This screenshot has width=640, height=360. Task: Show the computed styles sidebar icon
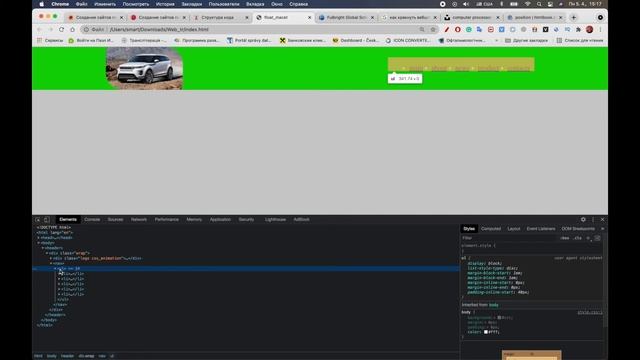coord(598,238)
